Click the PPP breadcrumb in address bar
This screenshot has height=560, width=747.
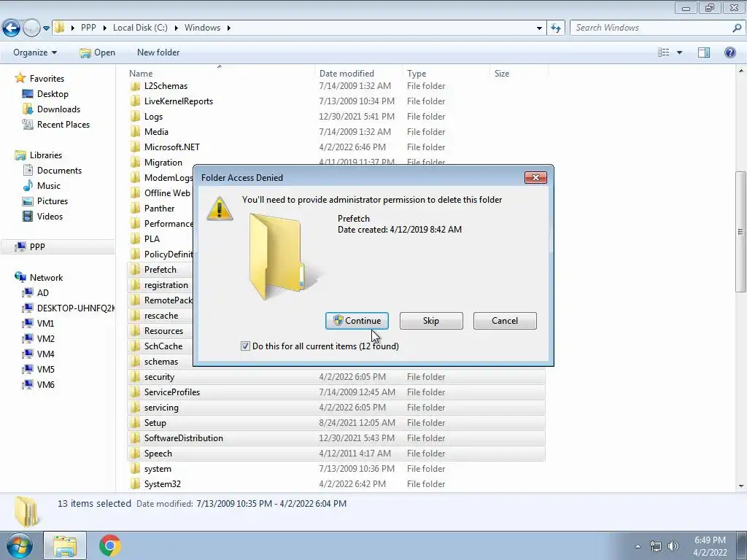click(x=88, y=28)
